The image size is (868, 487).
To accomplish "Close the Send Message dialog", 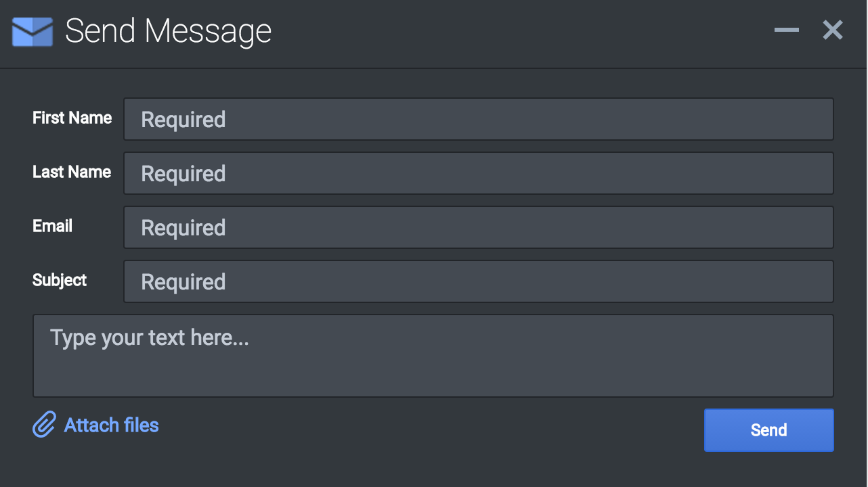I will click(832, 30).
